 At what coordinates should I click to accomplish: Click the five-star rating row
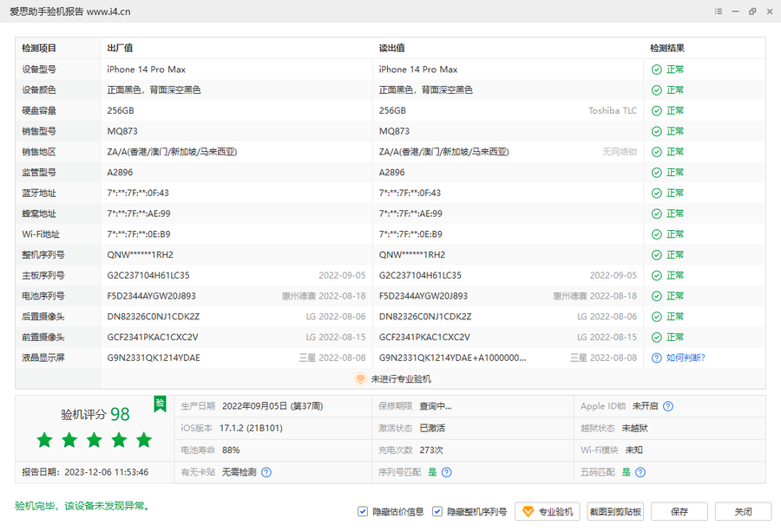[x=95, y=440]
